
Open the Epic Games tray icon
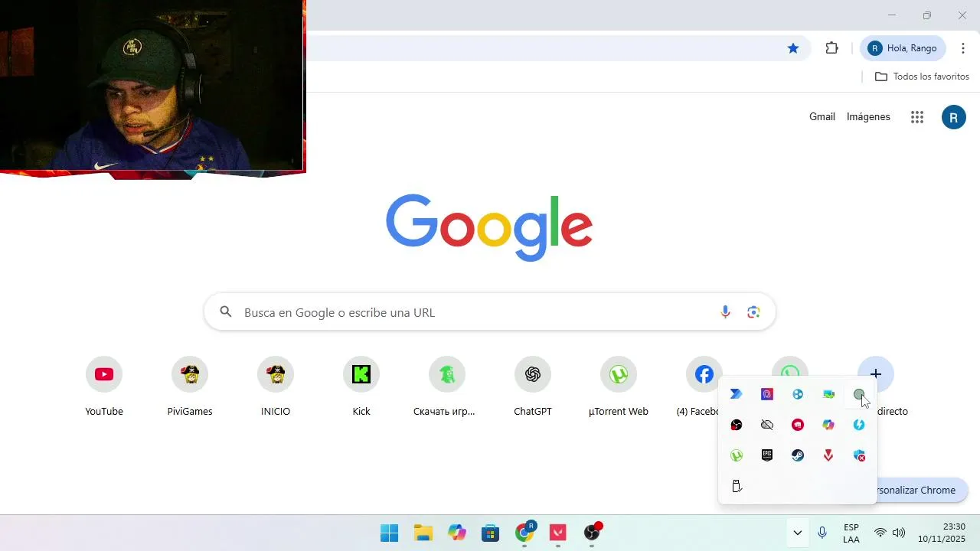[x=767, y=455]
